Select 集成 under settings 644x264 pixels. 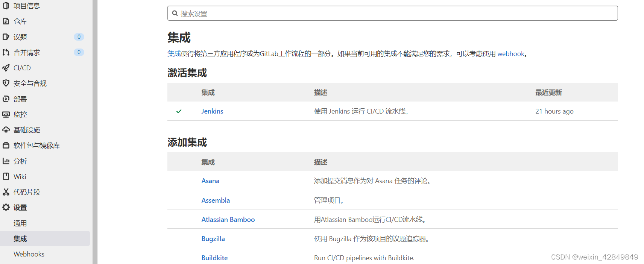(x=45, y=238)
